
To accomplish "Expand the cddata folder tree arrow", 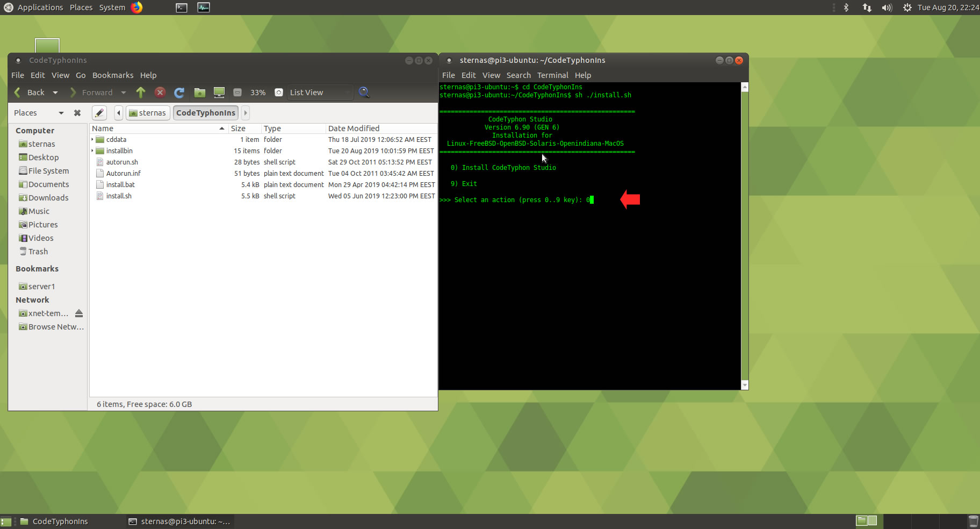I will 92,140.
